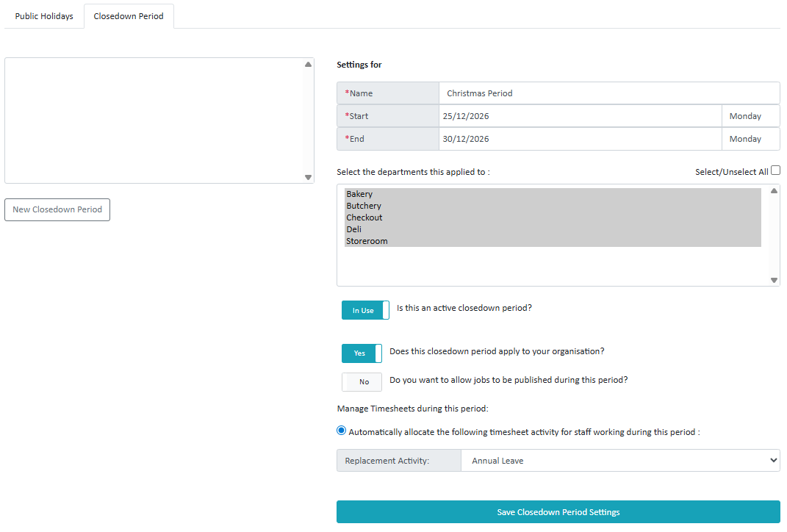Toggle the In Use active switch
Screen dimensions: 787x532
(x=365, y=310)
